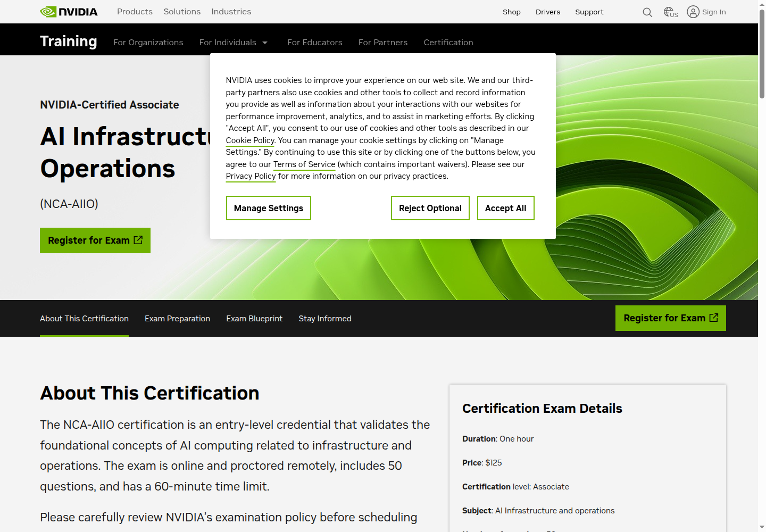Open the Cookie Policy link
The width and height of the screenshot is (766, 532).
pos(250,140)
